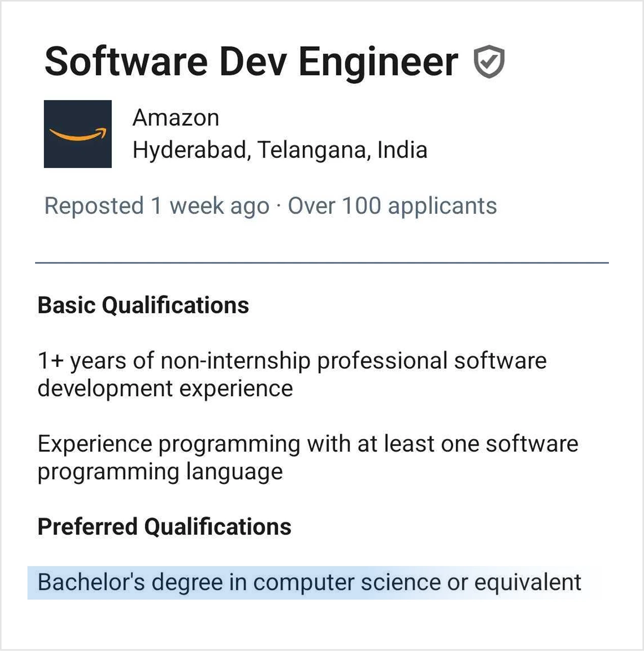Click the Preferred Qualifications heading
The width and height of the screenshot is (644, 651).
164,527
